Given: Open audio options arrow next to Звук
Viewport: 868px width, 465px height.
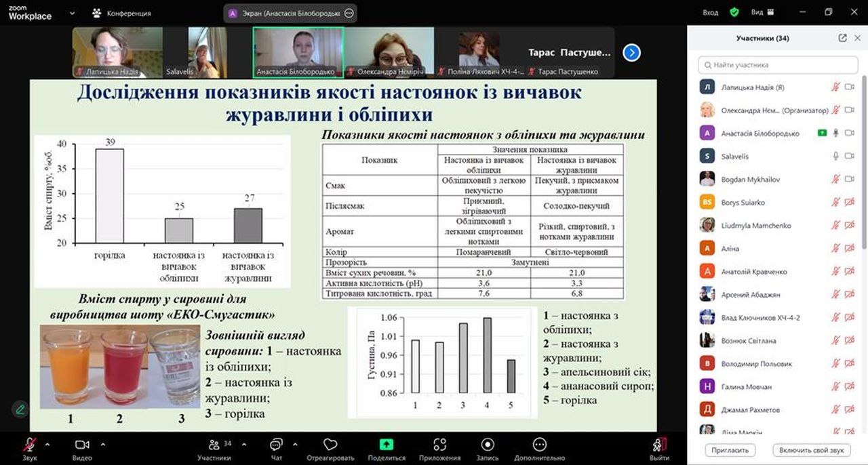Looking at the screenshot, I should (x=47, y=445).
